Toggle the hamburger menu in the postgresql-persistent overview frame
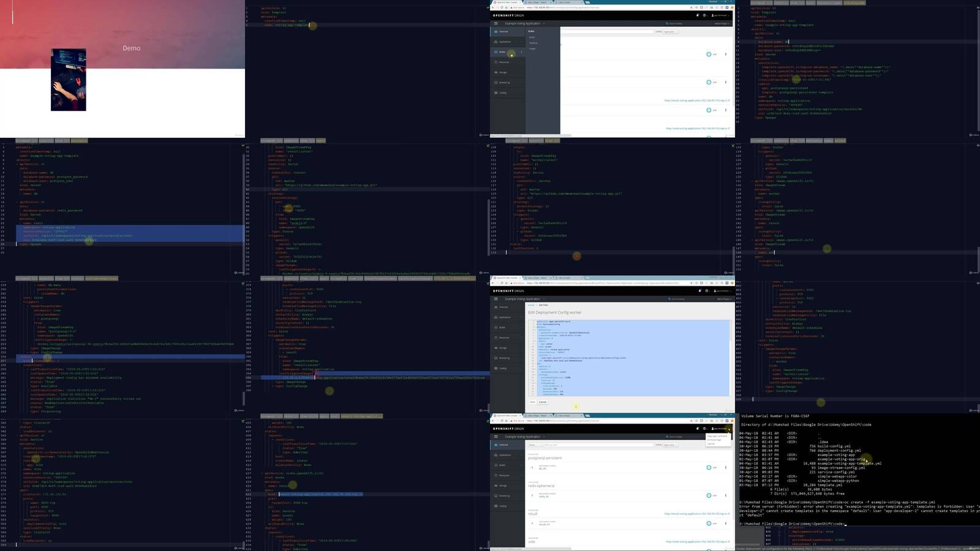This screenshot has height=551, width=980. 496,437
